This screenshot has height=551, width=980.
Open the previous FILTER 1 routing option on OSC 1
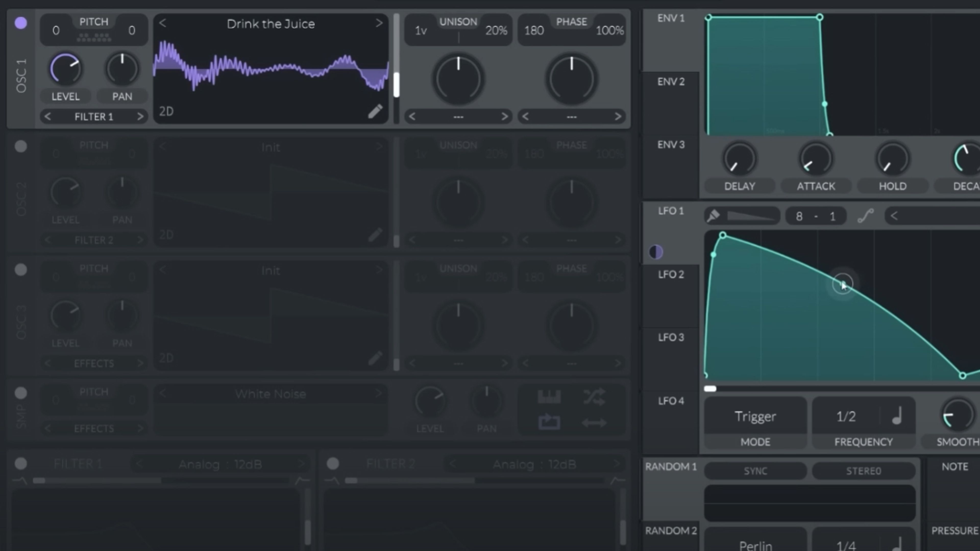pos(48,116)
